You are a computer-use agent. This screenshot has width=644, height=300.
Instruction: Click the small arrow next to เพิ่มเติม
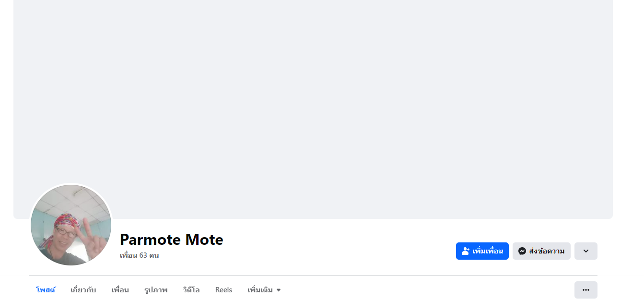pos(279,290)
